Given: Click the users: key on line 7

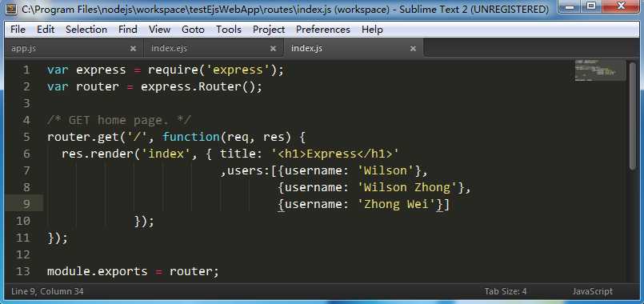Looking at the screenshot, I should 249,171.
